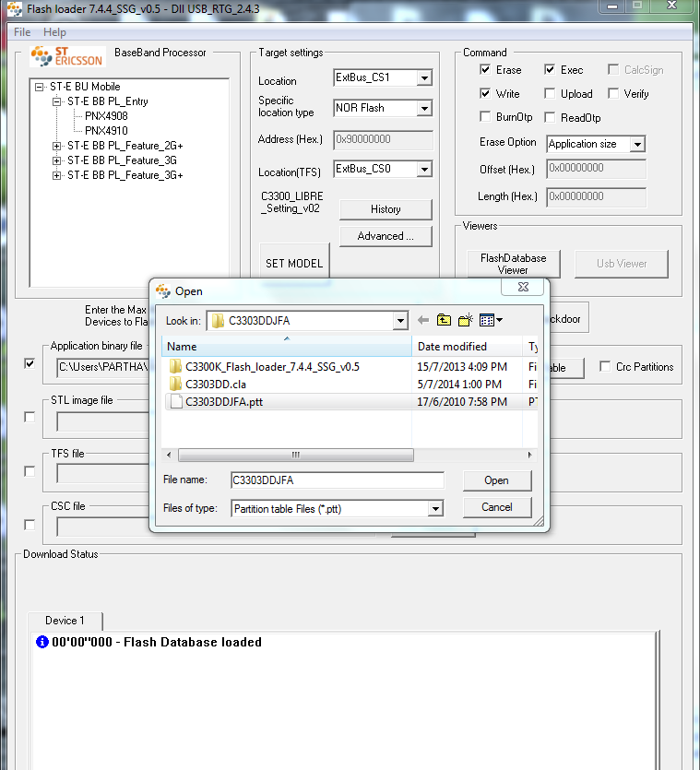700x770 pixels.
Task: Open the Look in folder dropdown
Action: (401, 321)
